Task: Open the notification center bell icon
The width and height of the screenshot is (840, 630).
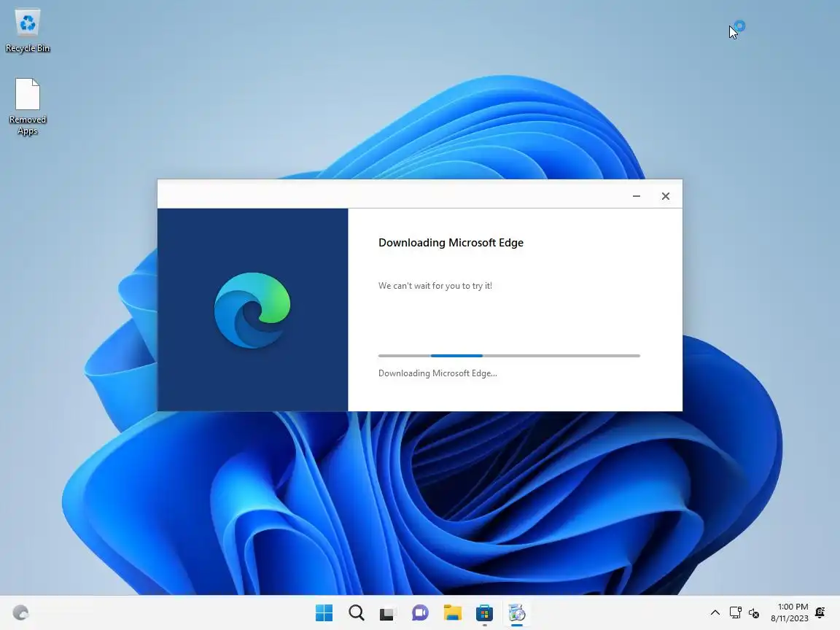Action: tap(820, 612)
